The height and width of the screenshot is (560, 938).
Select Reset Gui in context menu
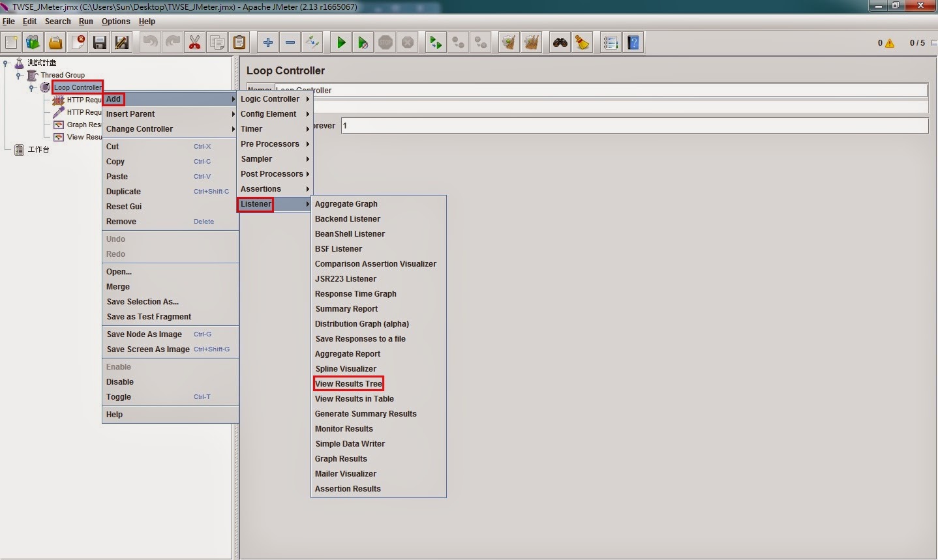coord(171,207)
